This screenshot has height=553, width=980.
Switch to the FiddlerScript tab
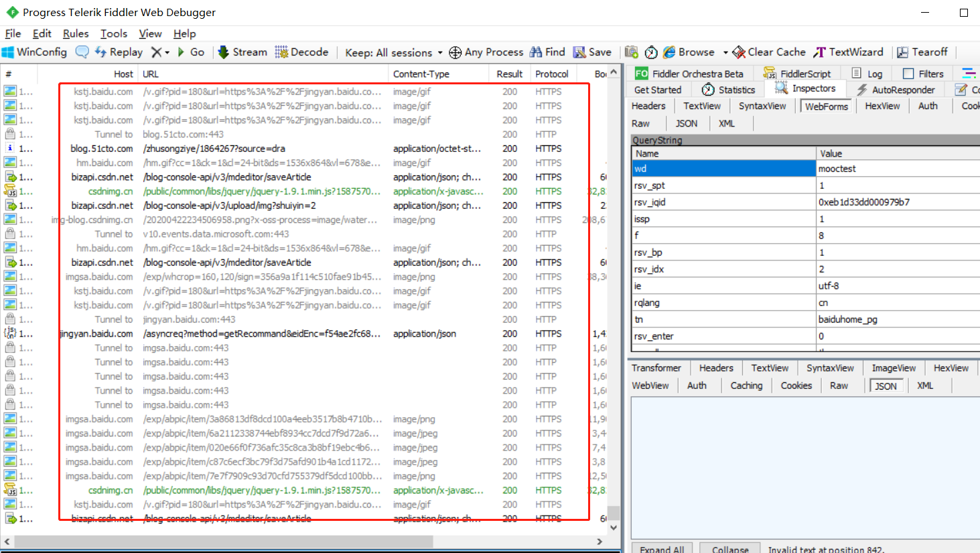pos(797,74)
